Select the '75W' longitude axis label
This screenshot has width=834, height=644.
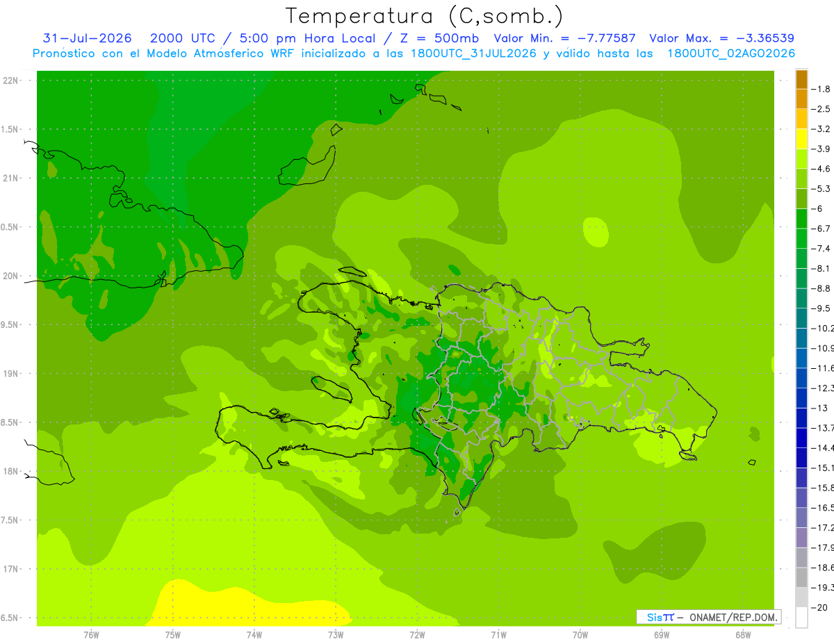[x=173, y=635]
